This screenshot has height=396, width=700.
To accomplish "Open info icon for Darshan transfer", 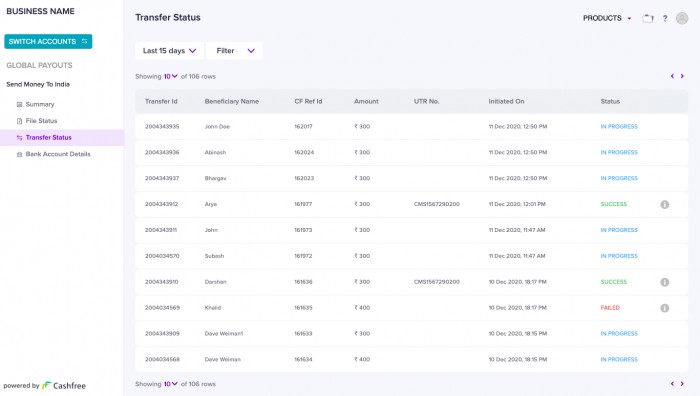I will (665, 282).
